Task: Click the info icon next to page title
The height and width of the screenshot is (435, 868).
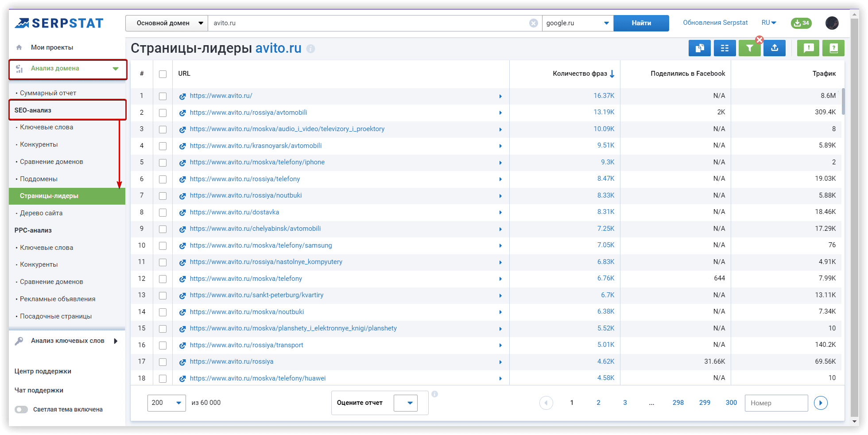Action: (311, 49)
